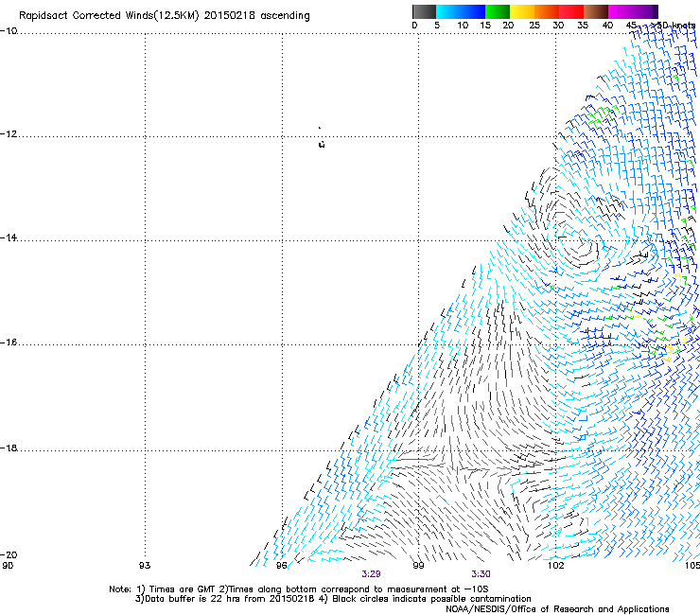
Task: Click the latitude label -18
Action: tap(9, 448)
